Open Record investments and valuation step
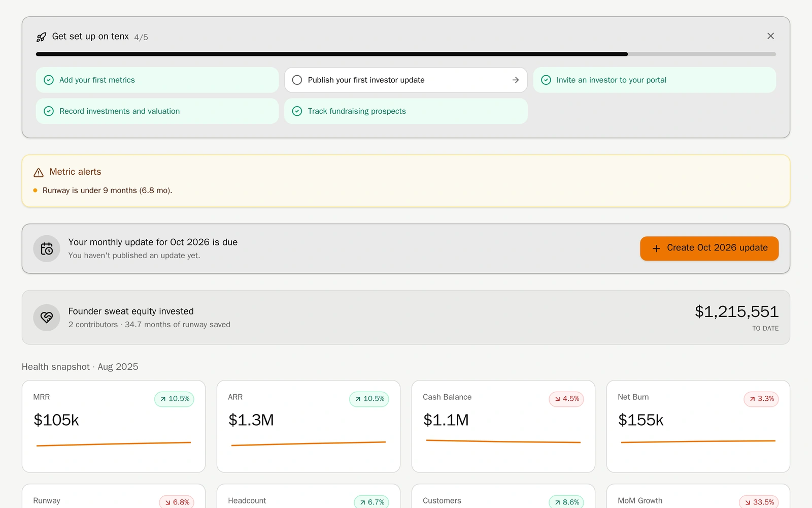Viewport: 812px width, 508px height. [157, 111]
